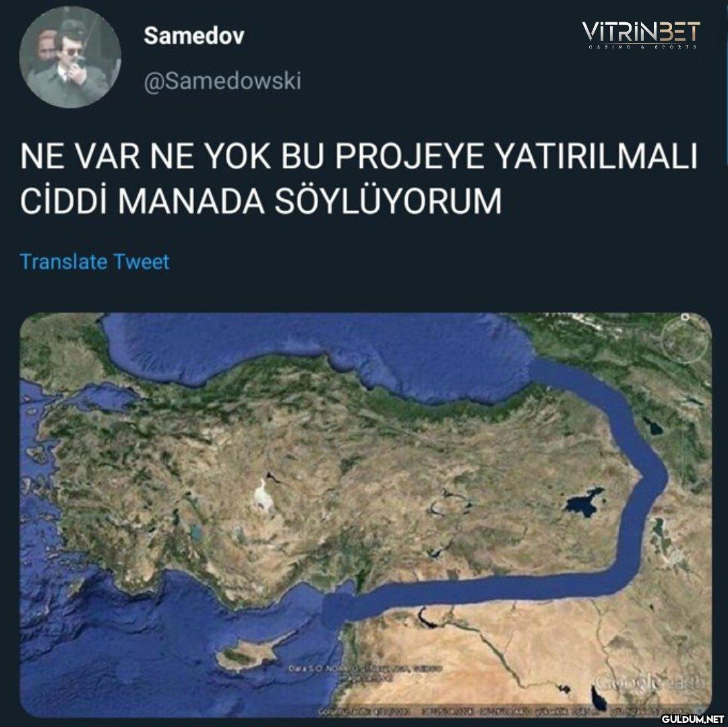Open Samedov's profile picture avatar

(70, 57)
